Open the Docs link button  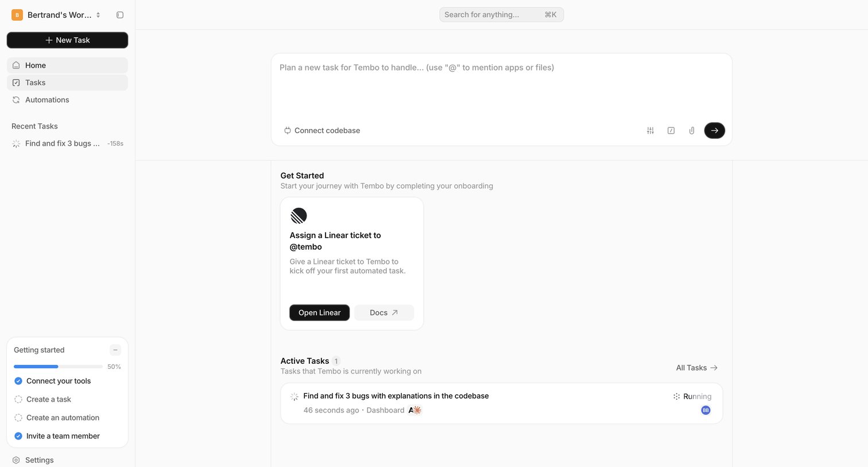(383, 313)
